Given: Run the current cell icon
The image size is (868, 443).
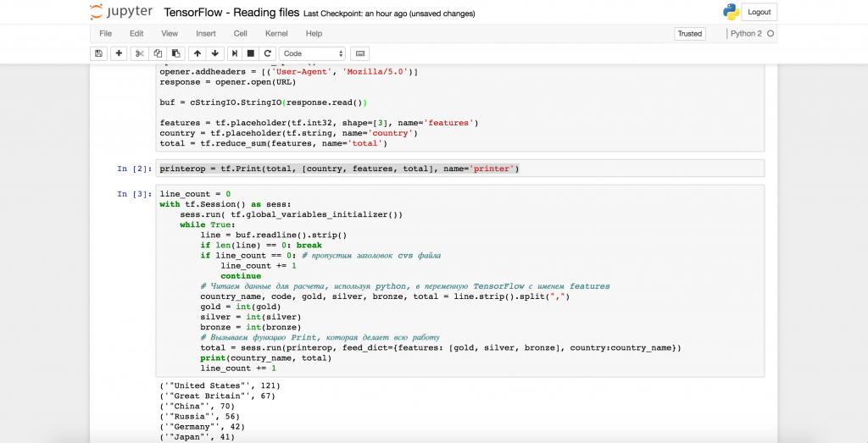Looking at the screenshot, I should [x=236, y=53].
